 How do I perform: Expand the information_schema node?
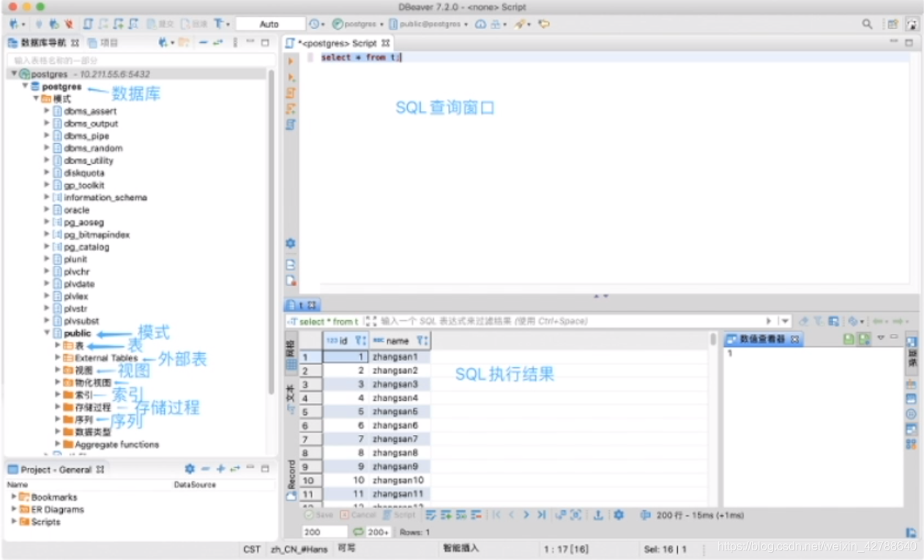tap(47, 198)
